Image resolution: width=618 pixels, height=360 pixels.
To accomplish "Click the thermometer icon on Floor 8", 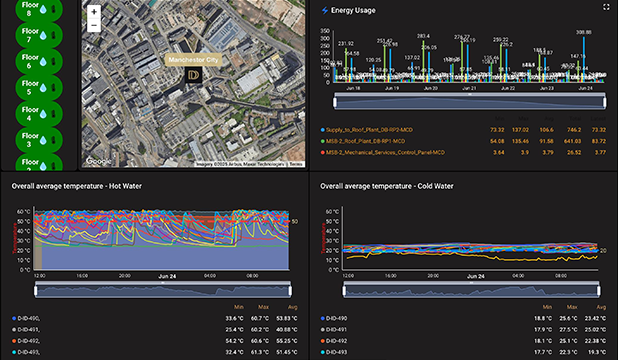I will click(54, 9).
